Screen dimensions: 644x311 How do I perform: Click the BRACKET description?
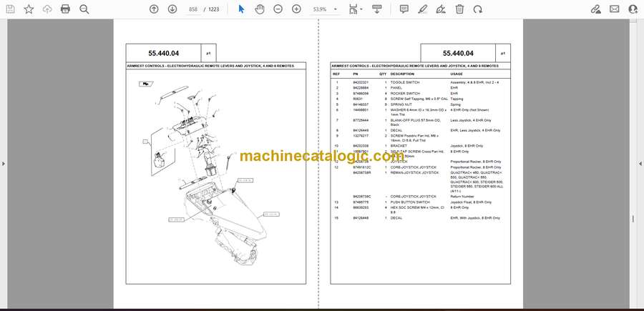click(399, 146)
